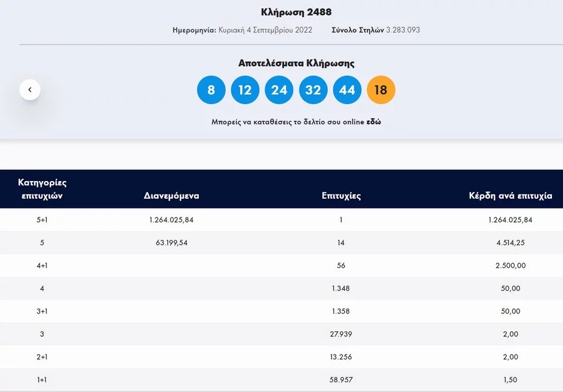Click the 1,50 prize in the 1+1 row
563x392 pixels.
point(510,380)
